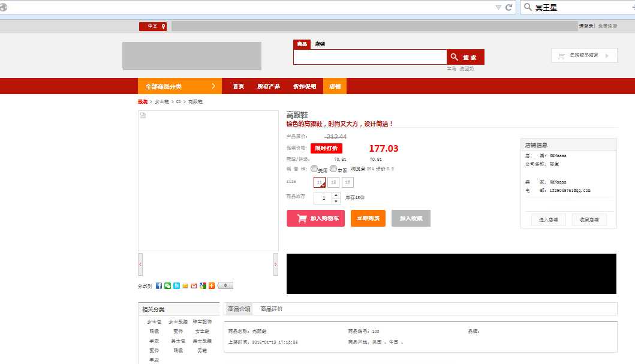Open 折扣促销 in navigation bar
Screen dimensions: 635x364
(305, 86)
